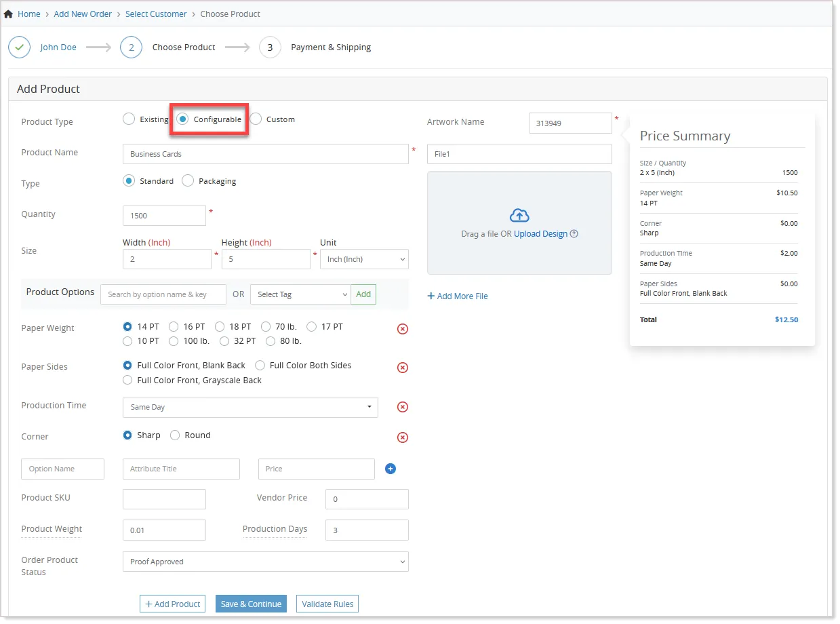The height and width of the screenshot is (624, 840).
Task: Focus the Search by option name field
Action: [163, 294]
